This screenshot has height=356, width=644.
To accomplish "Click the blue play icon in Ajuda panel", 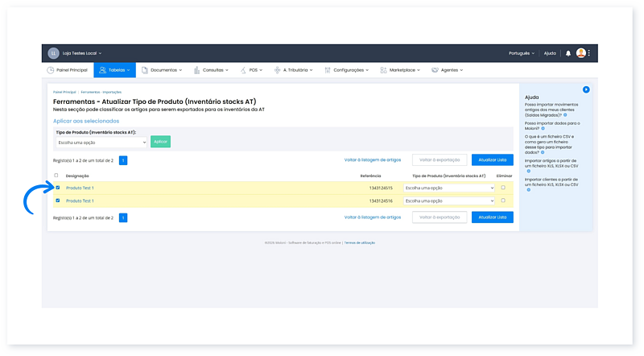I will (x=586, y=89).
